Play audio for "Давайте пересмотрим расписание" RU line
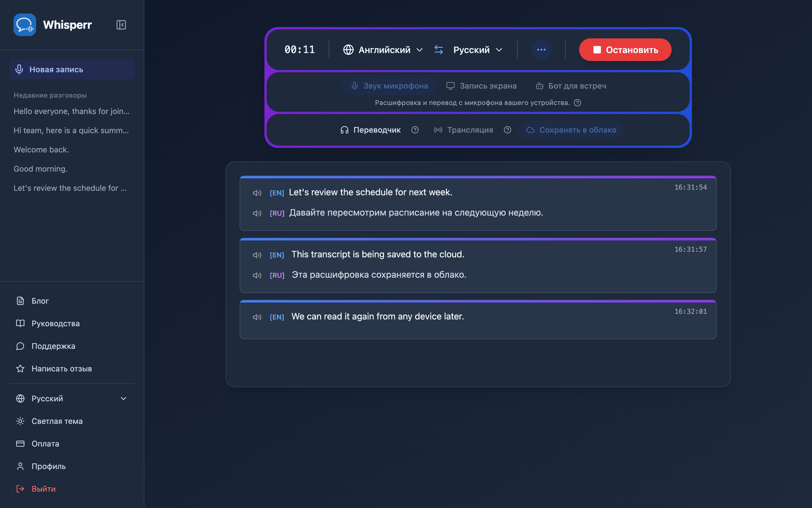 coord(257,213)
